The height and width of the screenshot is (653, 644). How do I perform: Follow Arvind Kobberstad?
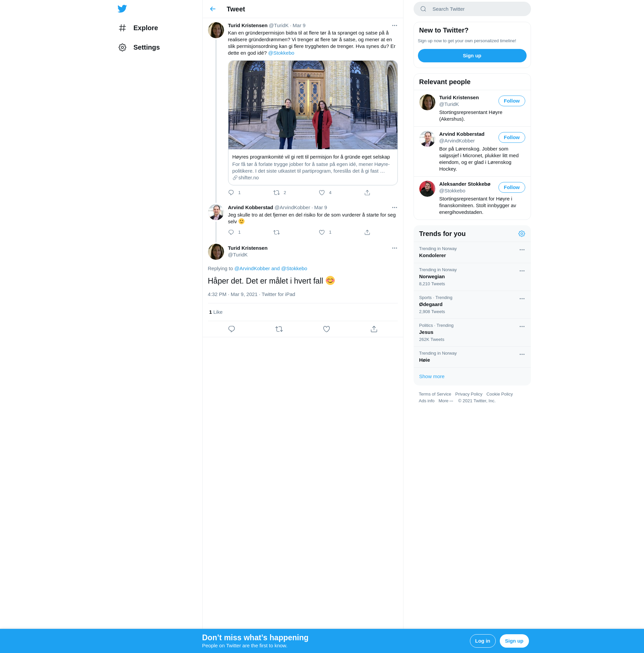click(x=512, y=137)
